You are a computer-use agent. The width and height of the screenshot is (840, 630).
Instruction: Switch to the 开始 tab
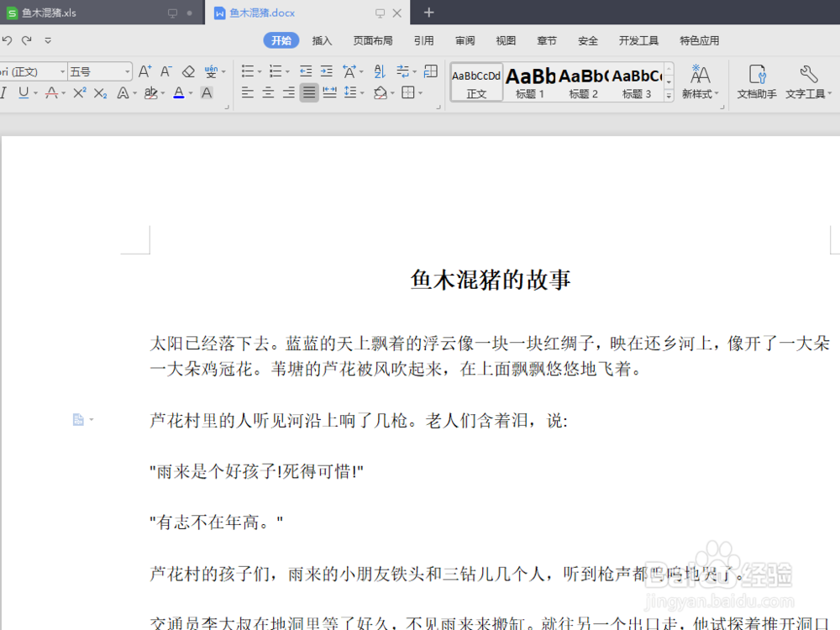coord(281,40)
